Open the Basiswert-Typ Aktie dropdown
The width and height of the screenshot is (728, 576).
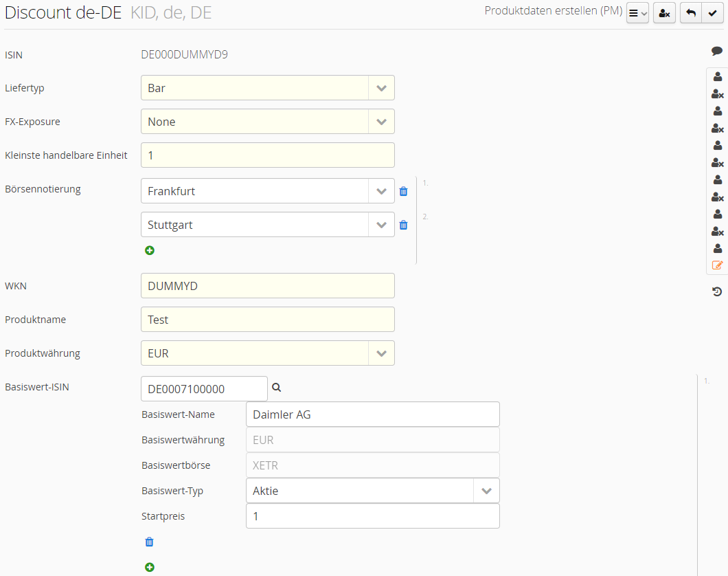(x=486, y=491)
